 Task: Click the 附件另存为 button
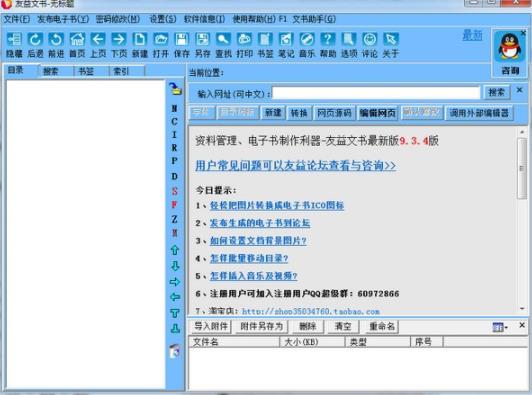point(262,326)
